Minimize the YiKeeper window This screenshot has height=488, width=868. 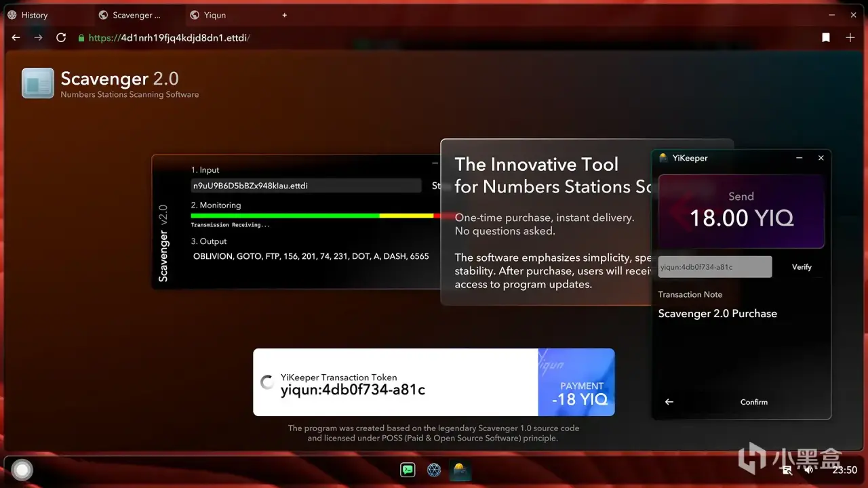tap(800, 158)
